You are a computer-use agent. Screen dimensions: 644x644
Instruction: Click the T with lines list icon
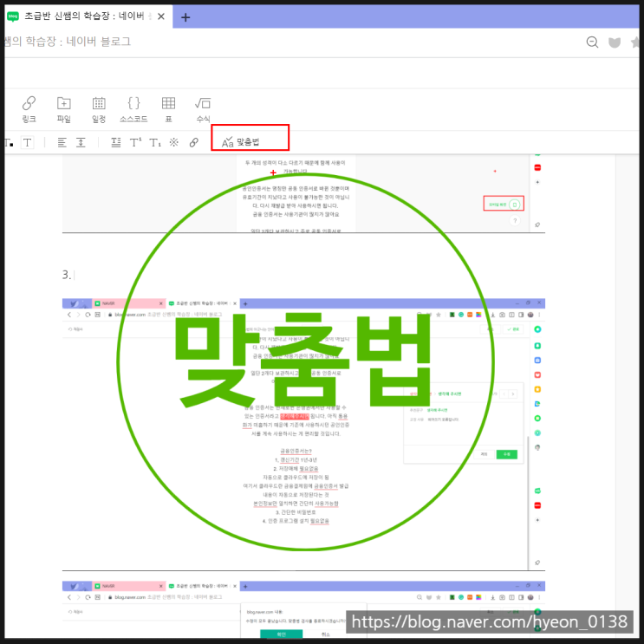pyautogui.click(x=116, y=142)
